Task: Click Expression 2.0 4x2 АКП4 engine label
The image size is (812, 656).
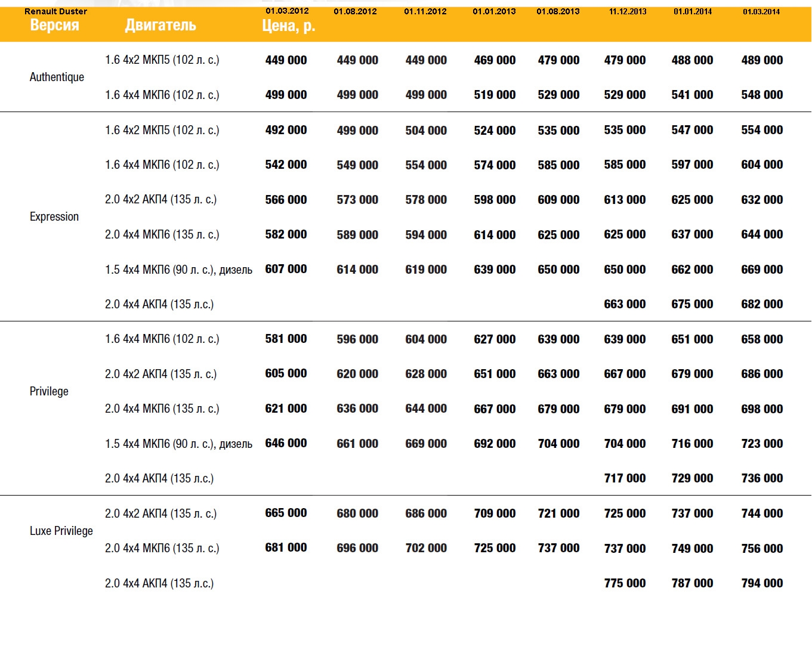Action: pyautogui.click(x=161, y=199)
